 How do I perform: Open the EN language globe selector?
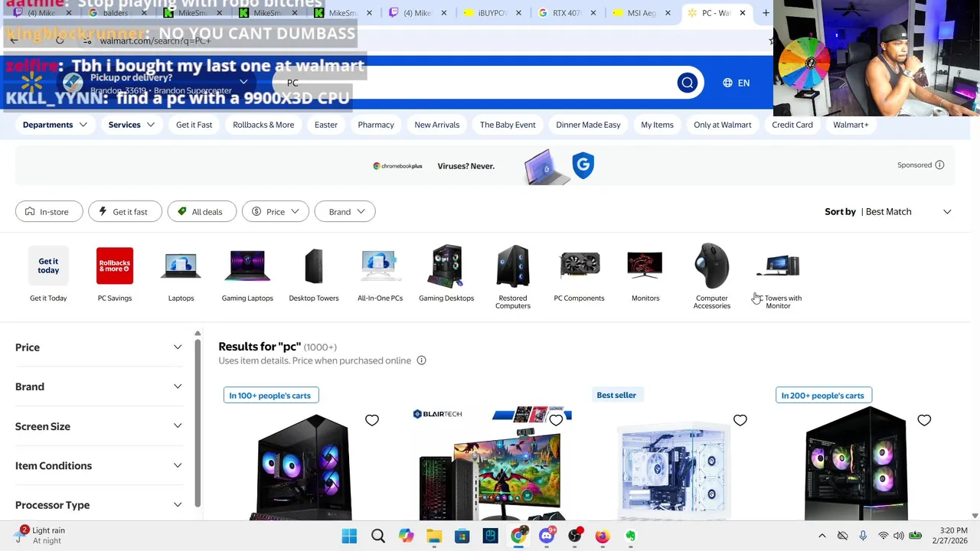(737, 83)
